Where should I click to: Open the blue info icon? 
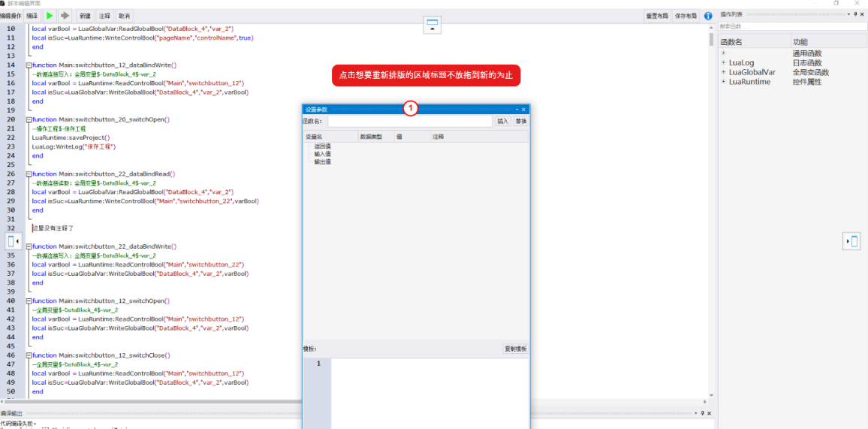[707, 16]
